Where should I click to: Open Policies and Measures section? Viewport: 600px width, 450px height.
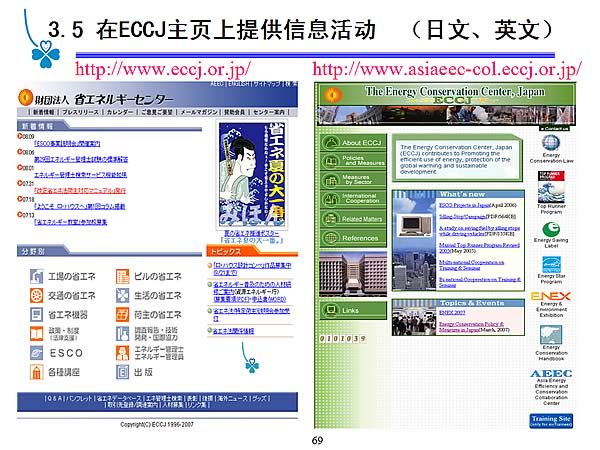pyautogui.click(x=353, y=161)
